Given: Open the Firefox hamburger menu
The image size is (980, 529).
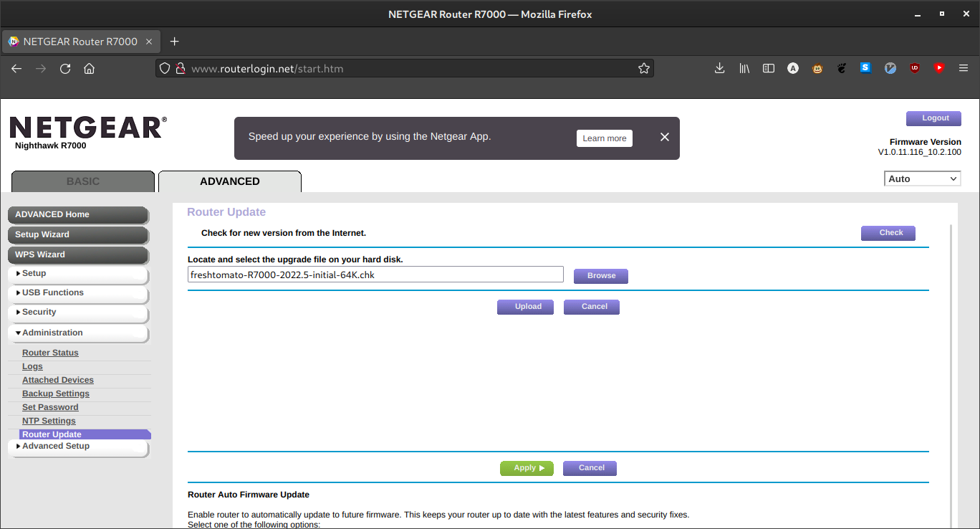Looking at the screenshot, I should click(964, 68).
